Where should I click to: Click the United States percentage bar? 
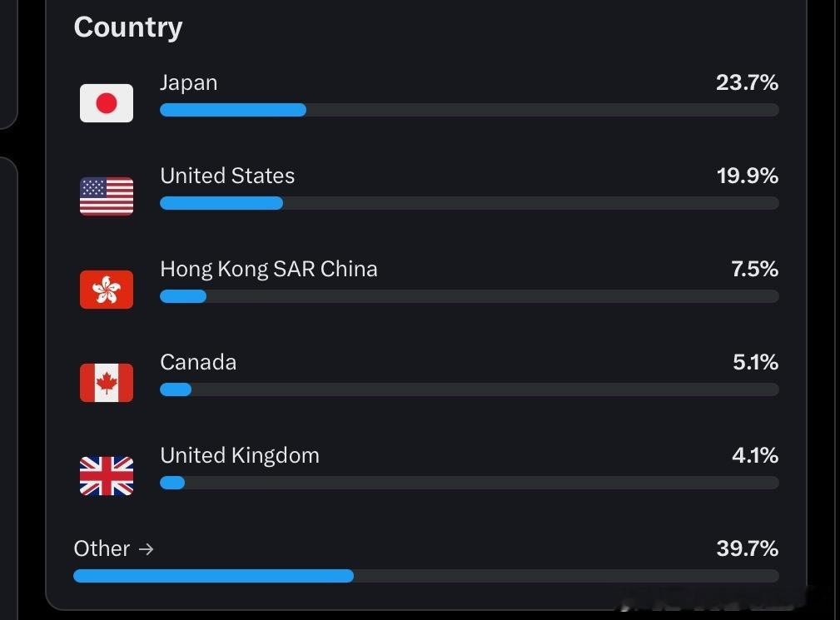pos(221,203)
